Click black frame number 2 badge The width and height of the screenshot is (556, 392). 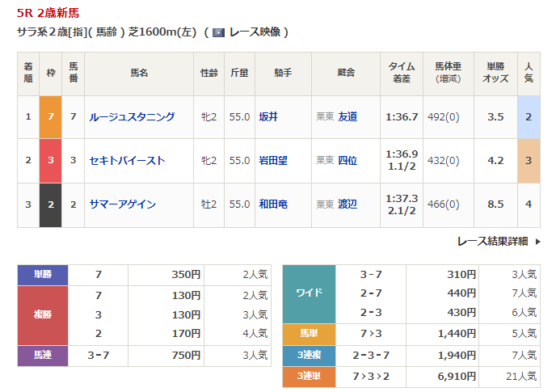pyautogui.click(x=51, y=204)
